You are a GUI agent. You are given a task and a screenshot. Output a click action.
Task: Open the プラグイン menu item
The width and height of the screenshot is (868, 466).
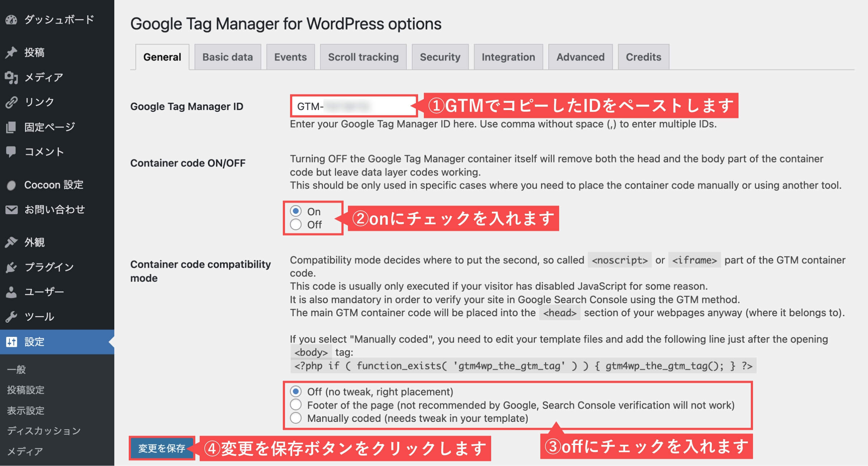coord(57,267)
